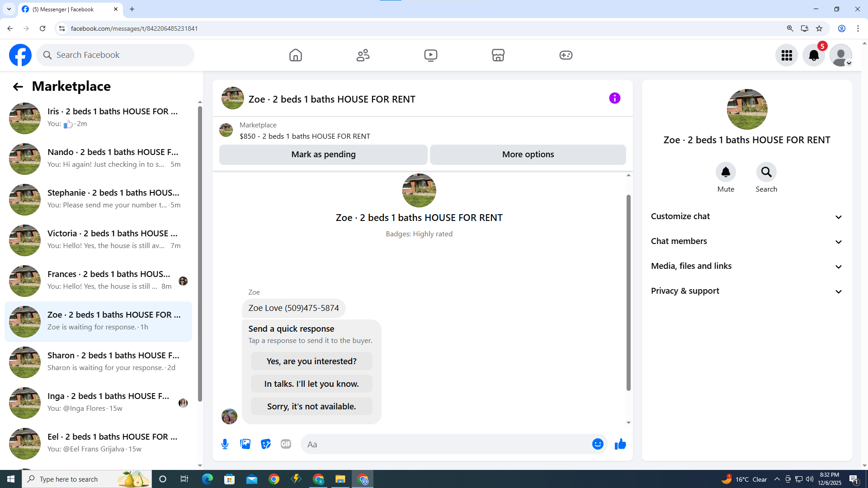The image size is (868, 488).
Task: Search within the conversation
Action: click(x=766, y=172)
